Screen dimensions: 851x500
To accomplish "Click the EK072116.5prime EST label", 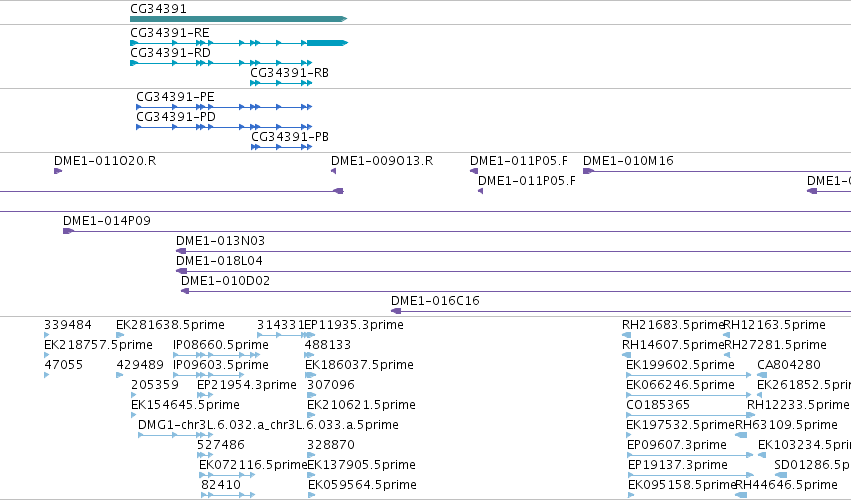I will point(253,465).
